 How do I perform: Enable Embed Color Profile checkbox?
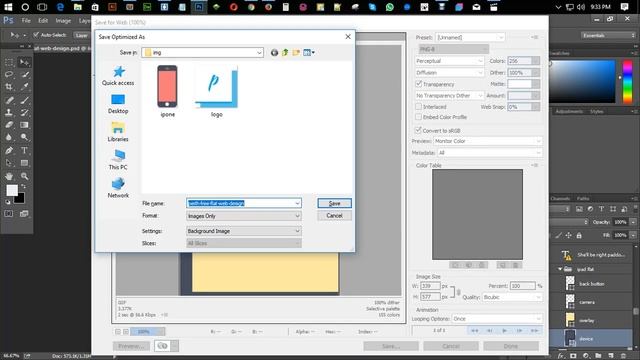(x=418, y=117)
